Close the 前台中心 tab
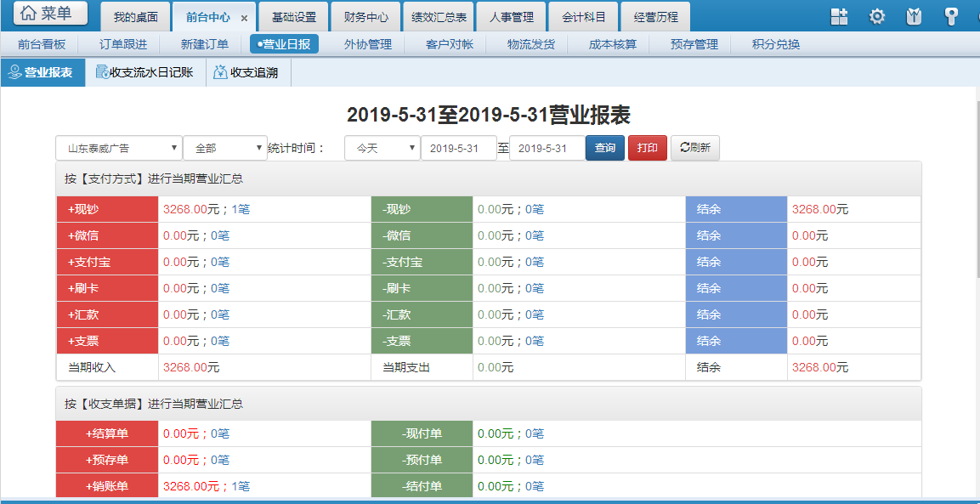Screen dimensions: 980x504 pyautogui.click(x=245, y=19)
